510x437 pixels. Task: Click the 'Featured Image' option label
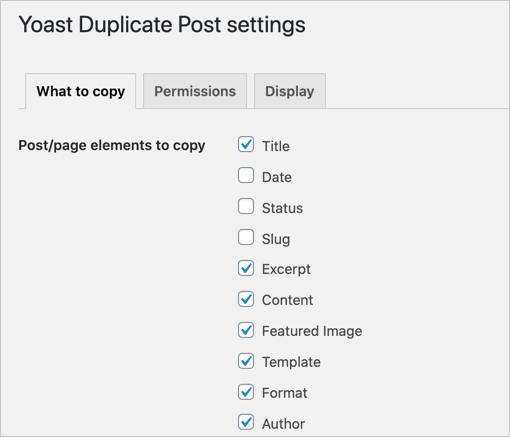click(312, 331)
